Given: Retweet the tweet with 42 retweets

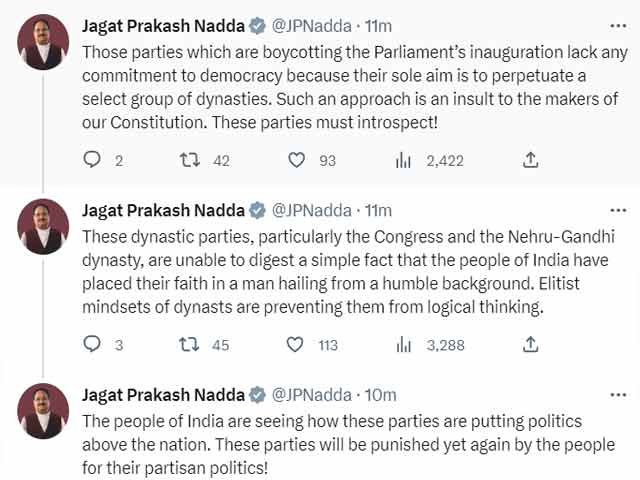Looking at the screenshot, I should pos(187,160).
